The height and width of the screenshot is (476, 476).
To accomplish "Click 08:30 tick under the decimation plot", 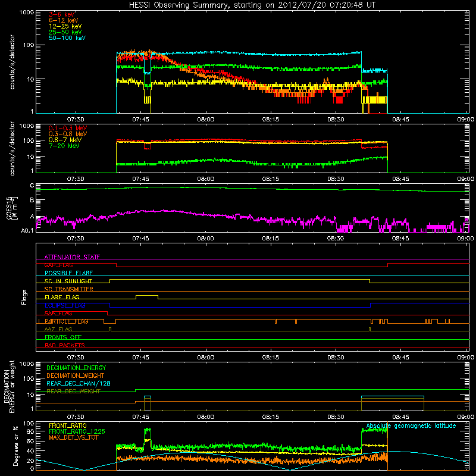I will pyautogui.click(x=336, y=417).
